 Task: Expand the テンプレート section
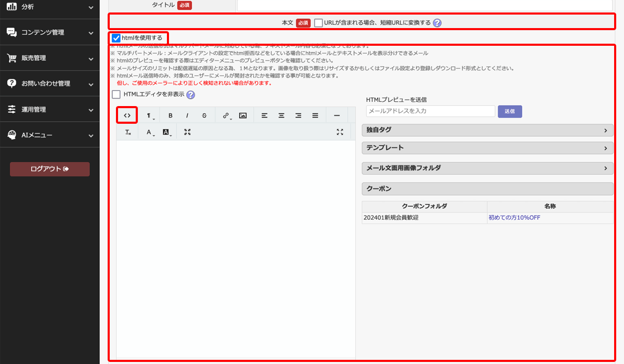coord(487,148)
